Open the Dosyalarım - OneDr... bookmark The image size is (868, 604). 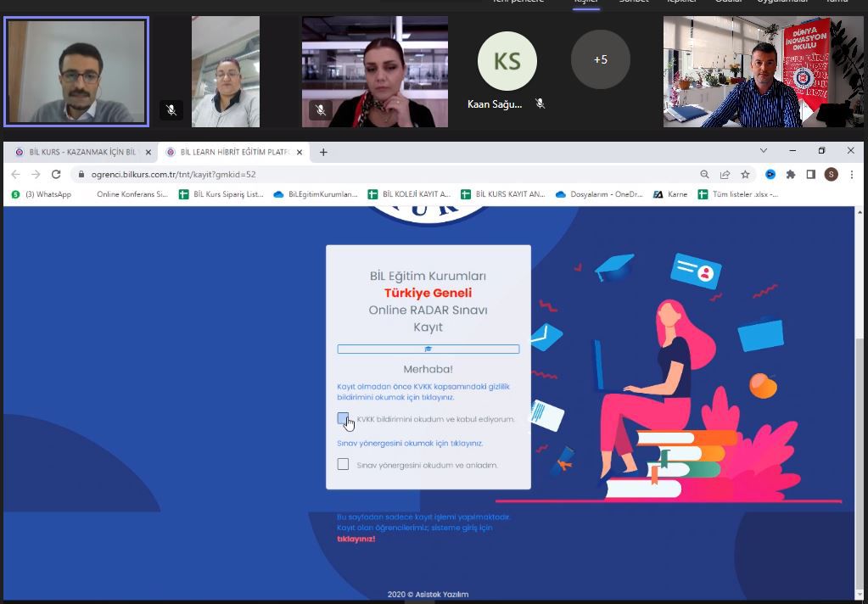point(600,194)
